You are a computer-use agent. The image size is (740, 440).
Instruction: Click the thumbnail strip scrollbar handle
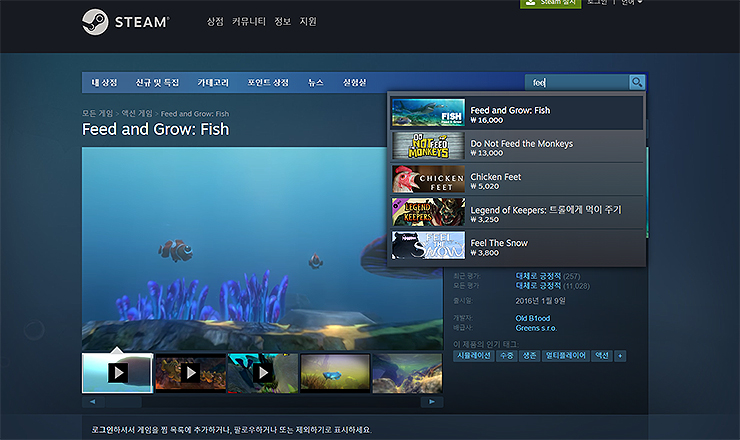coord(124,402)
